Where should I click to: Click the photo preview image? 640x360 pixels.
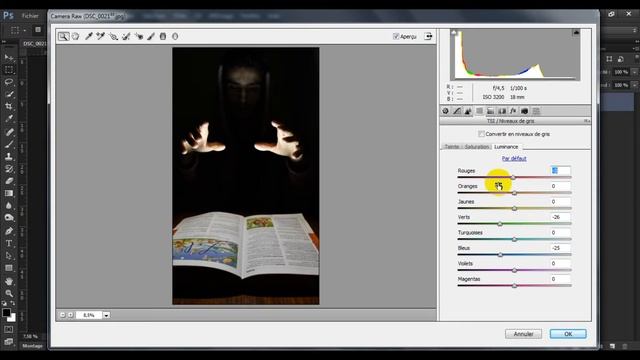tap(246, 176)
